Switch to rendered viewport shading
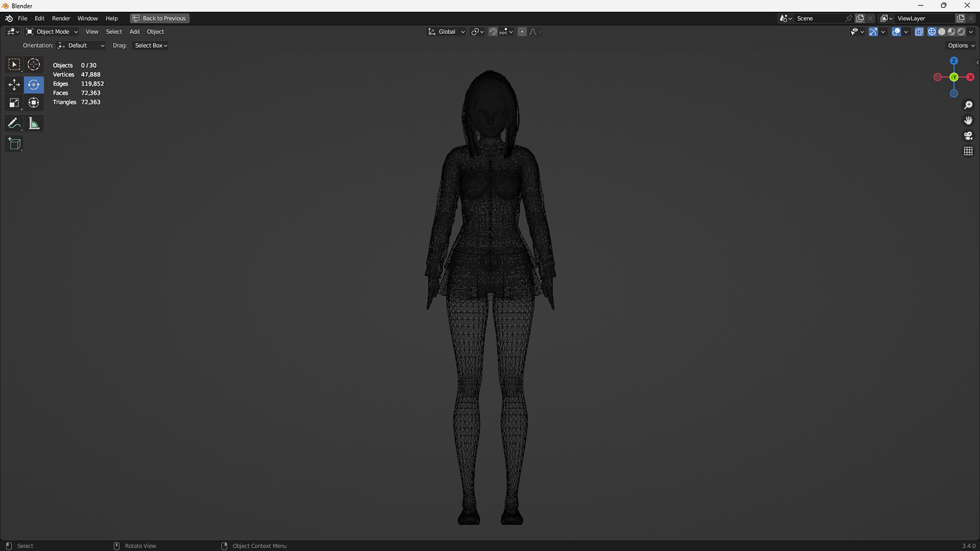The image size is (980, 551). 961,32
